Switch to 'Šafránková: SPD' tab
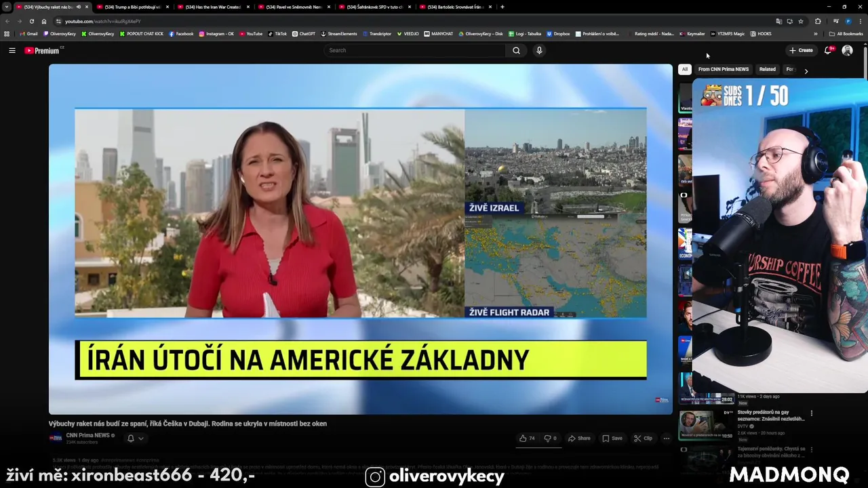The image size is (868, 488). [x=375, y=7]
